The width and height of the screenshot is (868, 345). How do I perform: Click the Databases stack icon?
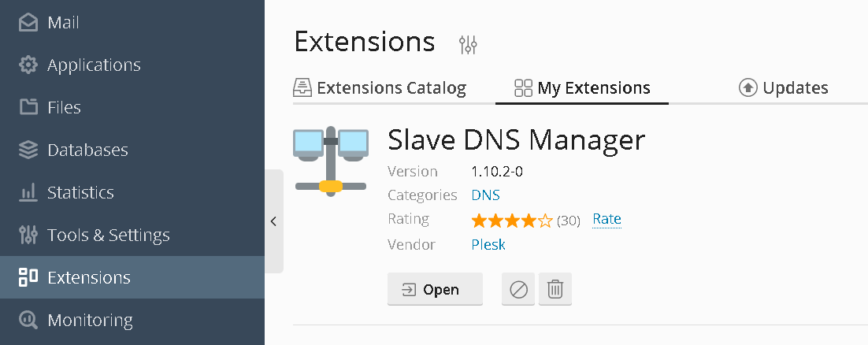[28, 150]
